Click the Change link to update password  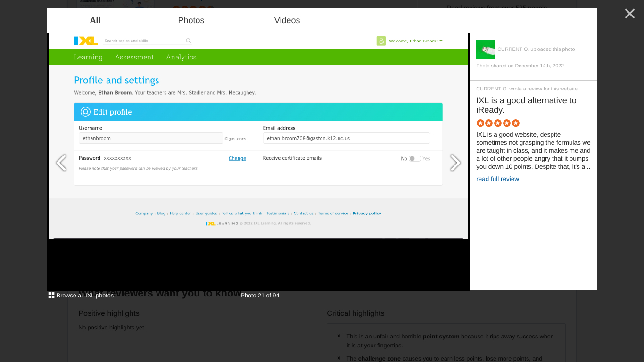click(237, 158)
